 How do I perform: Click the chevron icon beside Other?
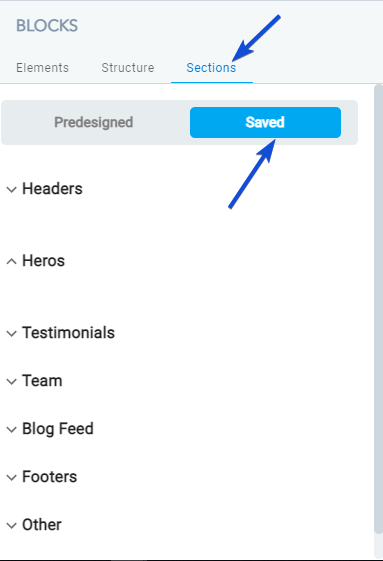point(11,525)
